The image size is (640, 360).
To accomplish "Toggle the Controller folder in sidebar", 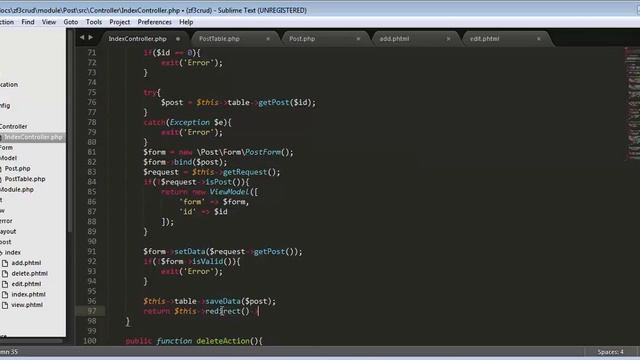I will tap(13, 127).
